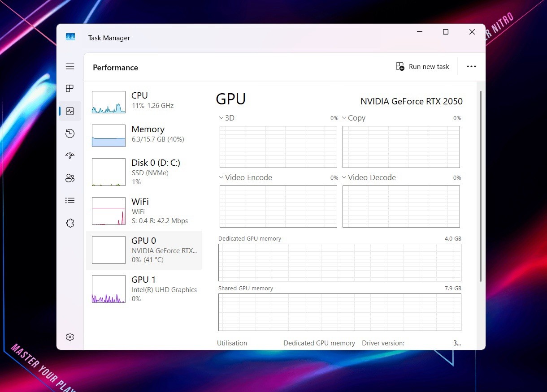The width and height of the screenshot is (547, 392).
Task: Click the 7.9 GB shared memory value
Action: pyautogui.click(x=453, y=289)
